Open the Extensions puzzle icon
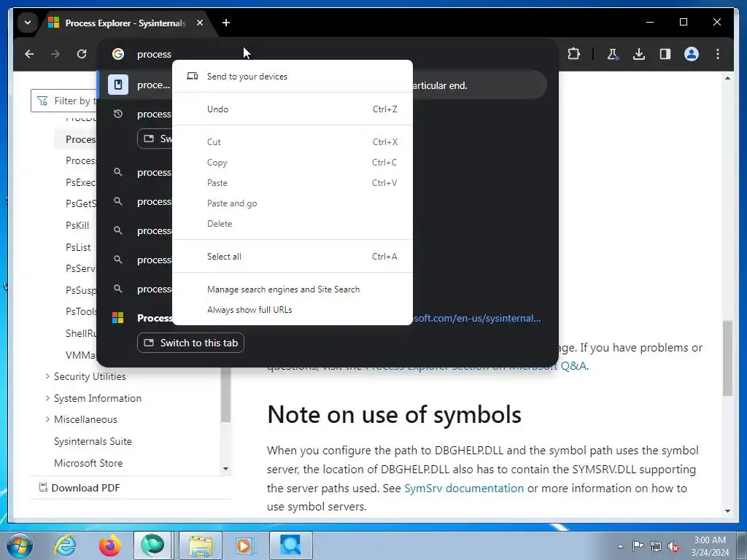Screen dimensions: 747x560 click(573, 54)
